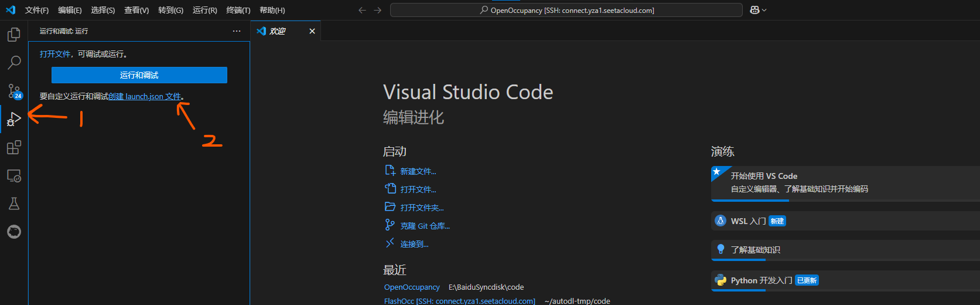The height and width of the screenshot is (305, 980).
Task: Open the 文件(F) menu
Action: [37, 10]
